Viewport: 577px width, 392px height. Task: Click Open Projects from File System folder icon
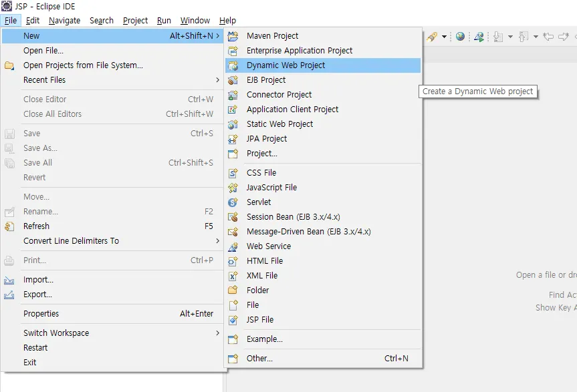(9, 65)
